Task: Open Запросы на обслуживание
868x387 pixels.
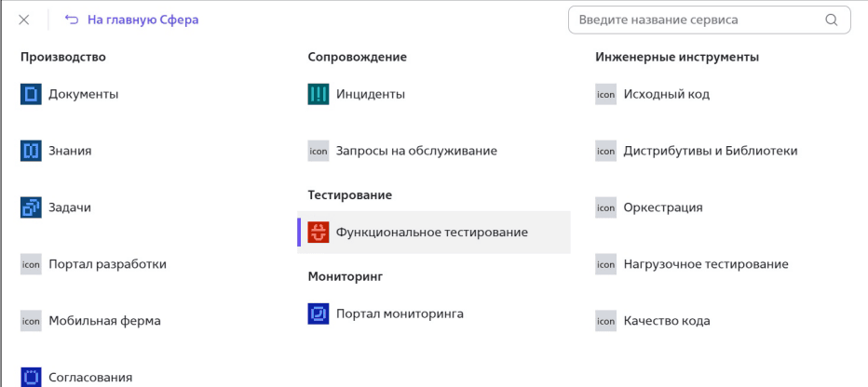Action: [415, 151]
